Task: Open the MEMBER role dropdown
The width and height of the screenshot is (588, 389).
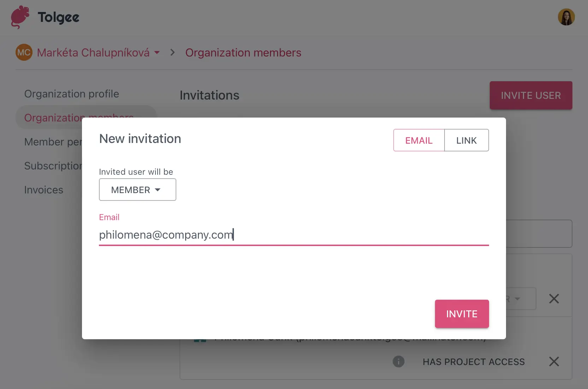Action: [137, 190]
